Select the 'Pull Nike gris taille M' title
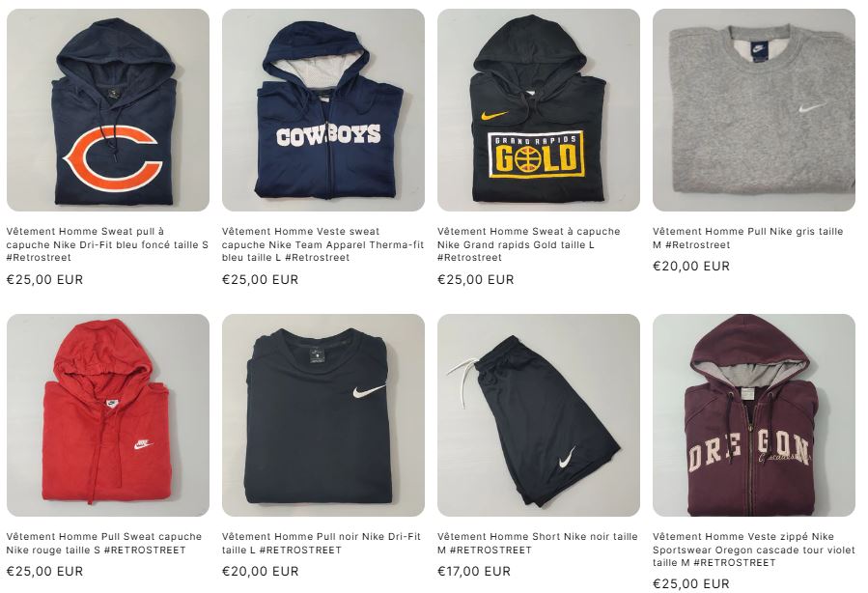The image size is (868, 593). point(747,238)
